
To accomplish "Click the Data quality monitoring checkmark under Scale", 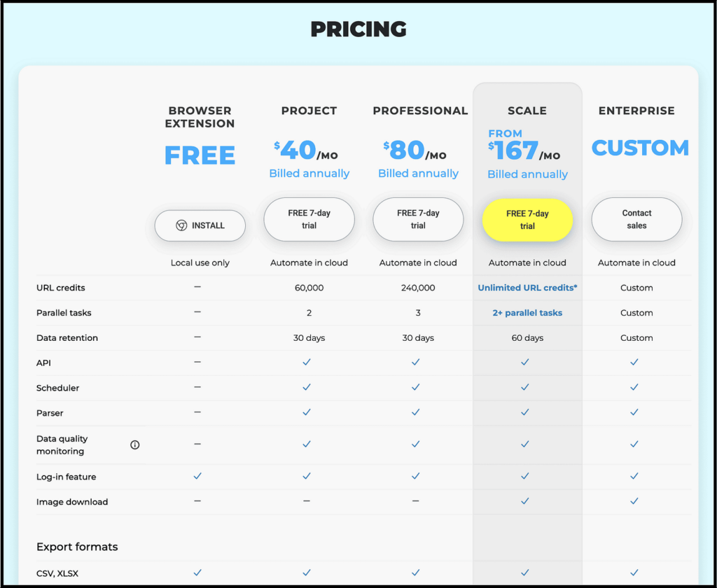I will pos(524,444).
